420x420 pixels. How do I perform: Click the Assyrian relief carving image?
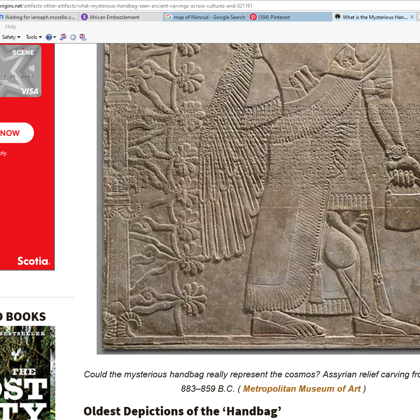coord(259,198)
